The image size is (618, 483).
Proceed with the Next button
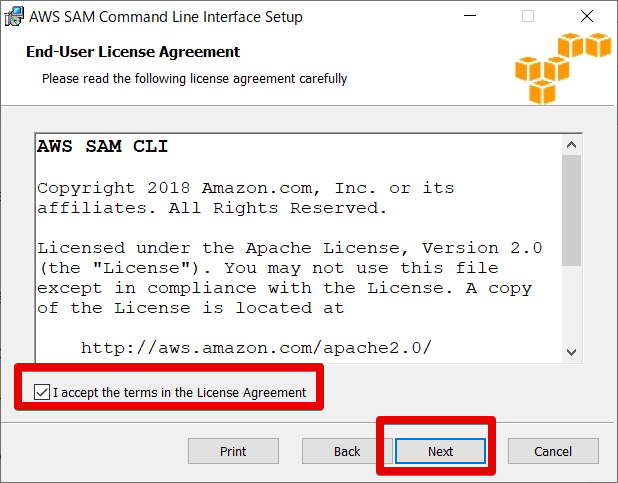(440, 451)
